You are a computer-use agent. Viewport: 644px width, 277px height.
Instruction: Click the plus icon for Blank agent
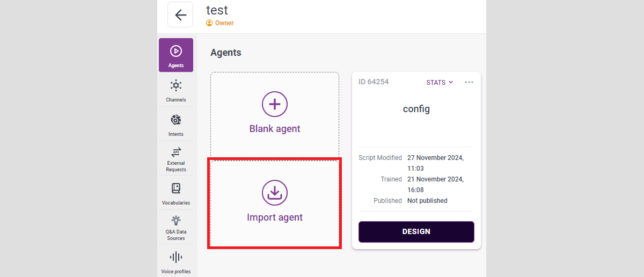(275, 104)
